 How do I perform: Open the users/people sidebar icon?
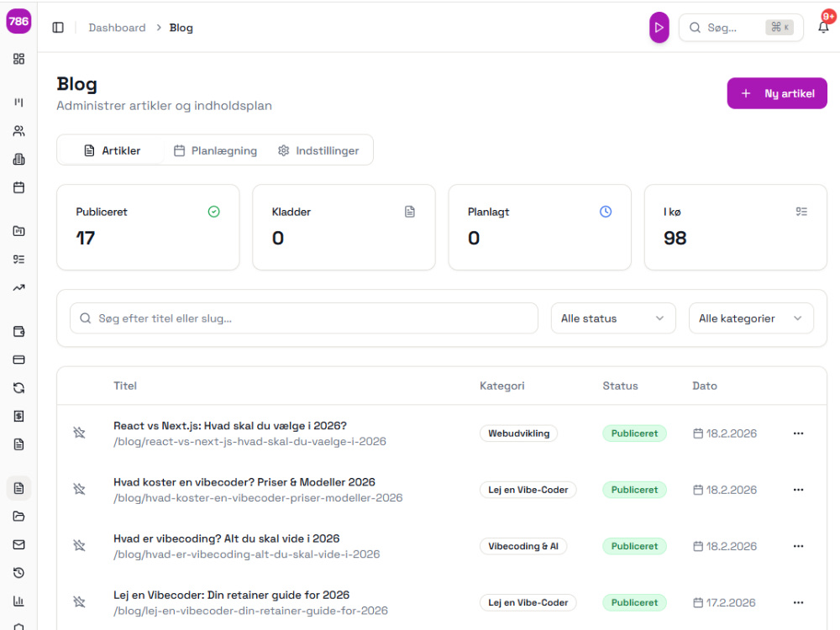tap(18, 131)
